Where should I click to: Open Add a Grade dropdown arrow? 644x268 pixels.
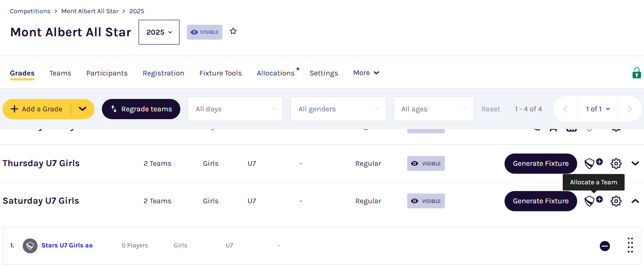pos(83,109)
